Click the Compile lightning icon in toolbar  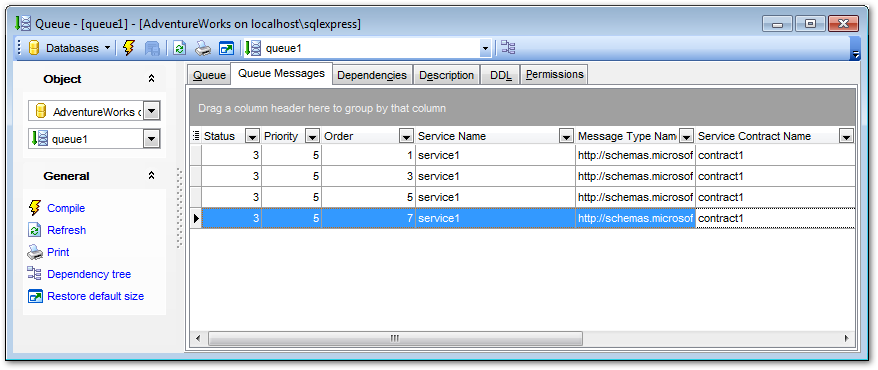pyautogui.click(x=129, y=48)
